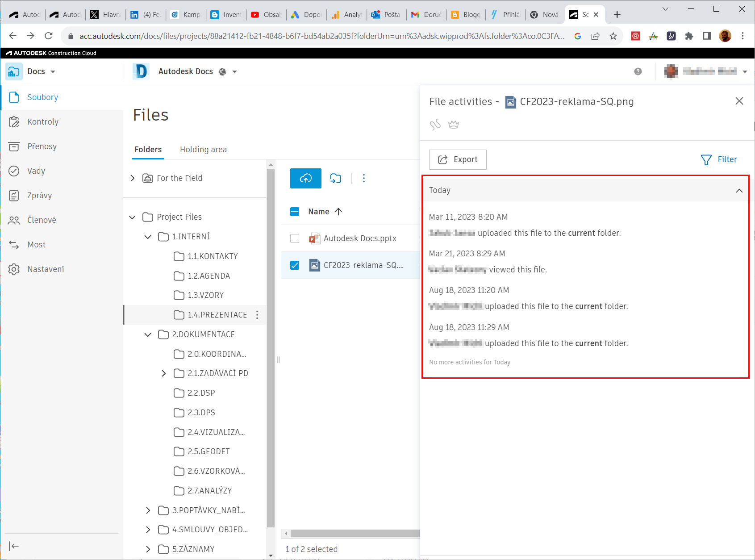Click the Export button

458,159
